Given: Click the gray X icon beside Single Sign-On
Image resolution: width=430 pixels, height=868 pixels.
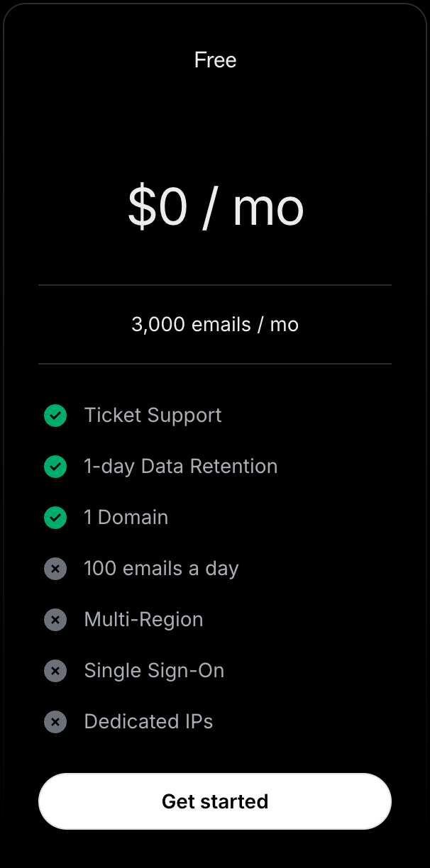Looking at the screenshot, I should [x=55, y=671].
